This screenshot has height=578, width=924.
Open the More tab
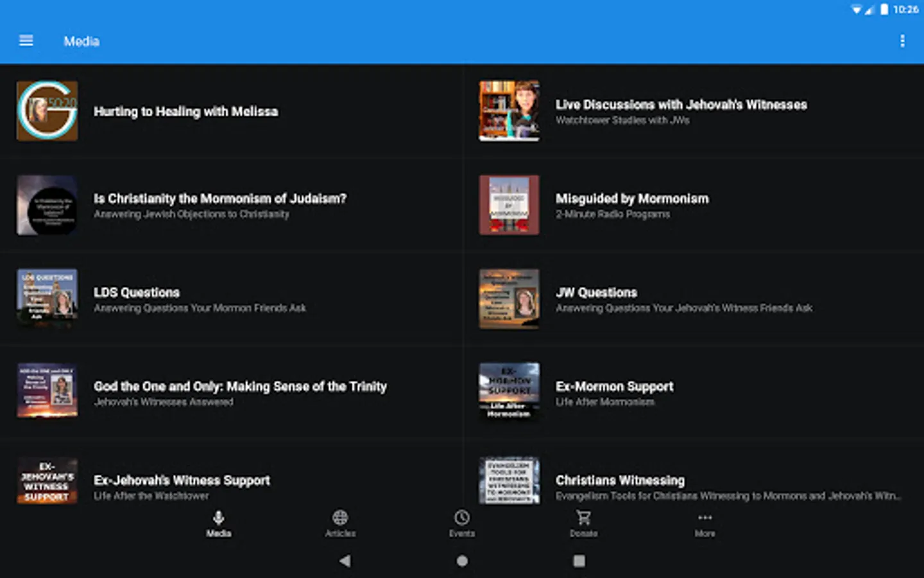705,524
